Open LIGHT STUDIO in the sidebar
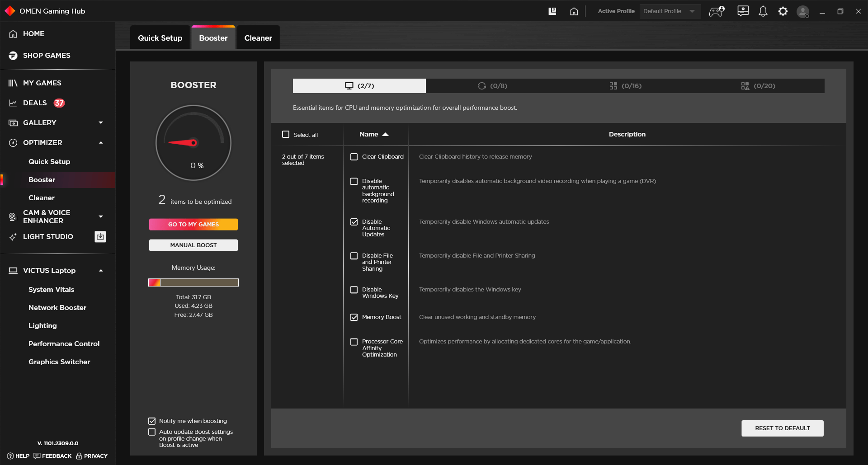Viewport: 868px width, 465px height. point(48,237)
